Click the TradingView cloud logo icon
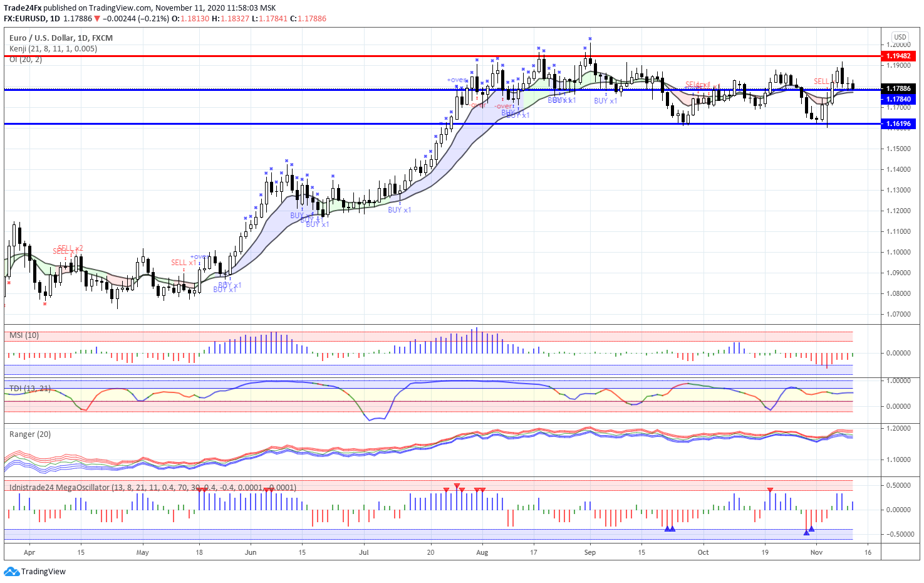This screenshot has height=583, width=924. [12, 571]
